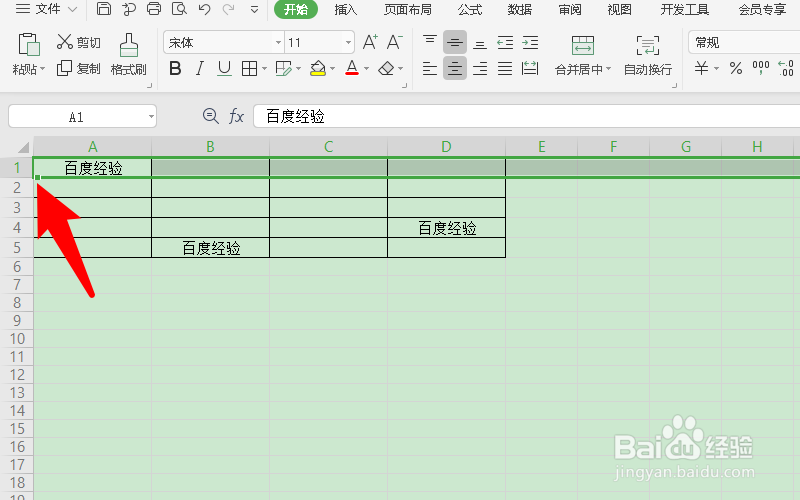800x500 pixels.
Task: Click the zoom magnifier beside fx
Action: [211, 116]
